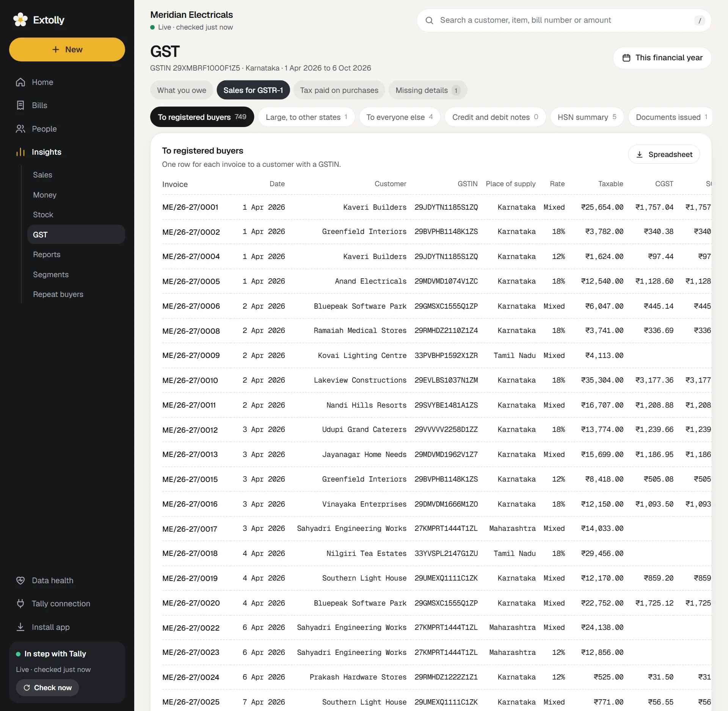Click customer Udupi Grand Caterers
The height and width of the screenshot is (711, 728).
[364, 430]
